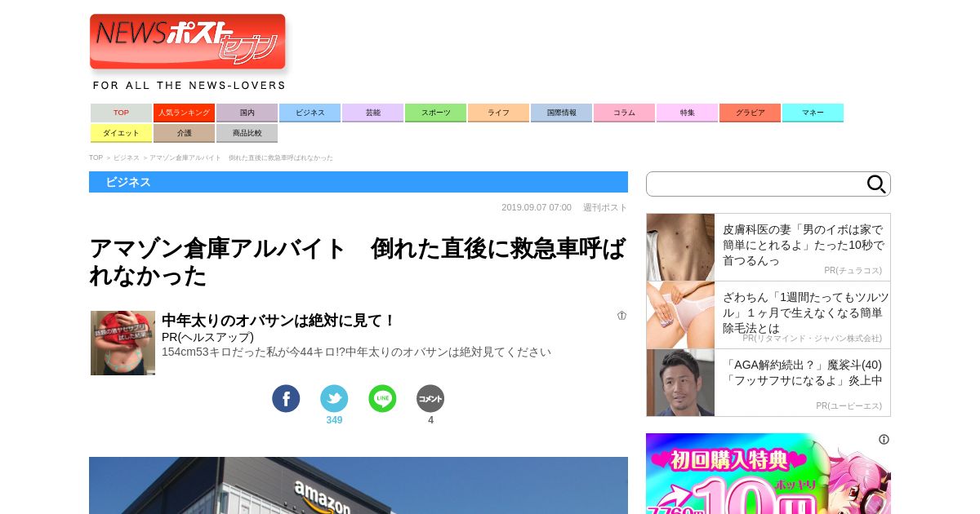Viewport: 980px width, 514px height.
Task: Click the 154cm53キロ ad description text
Action: click(356, 352)
